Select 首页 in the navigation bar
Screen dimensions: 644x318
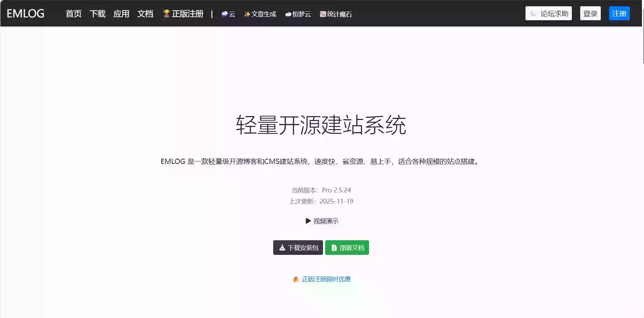[x=74, y=14]
